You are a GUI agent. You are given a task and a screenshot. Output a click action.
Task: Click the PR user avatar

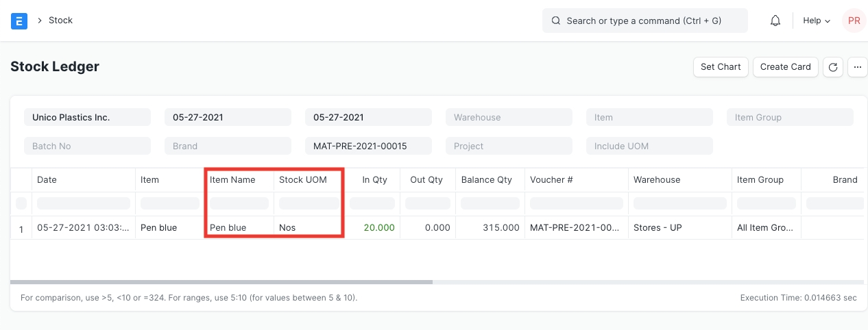854,21
